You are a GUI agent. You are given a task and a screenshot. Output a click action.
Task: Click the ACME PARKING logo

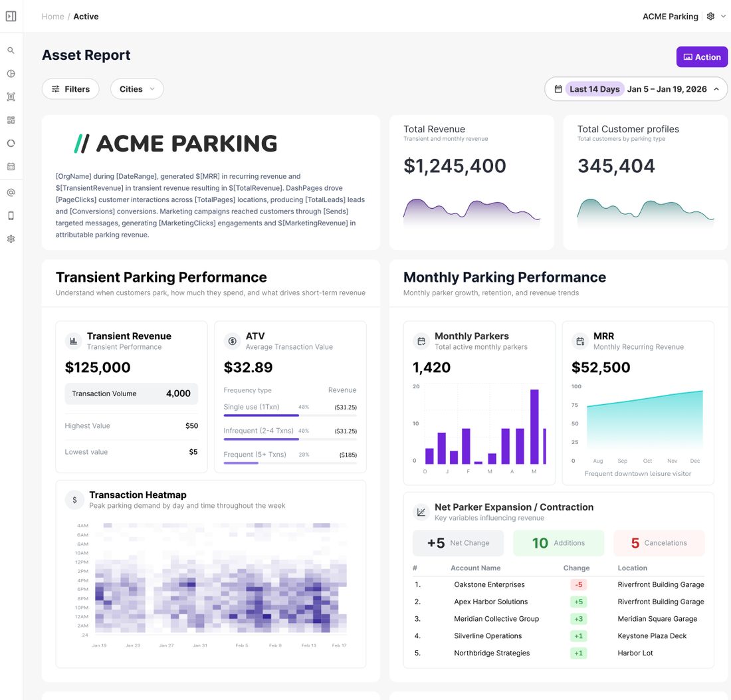(175, 144)
